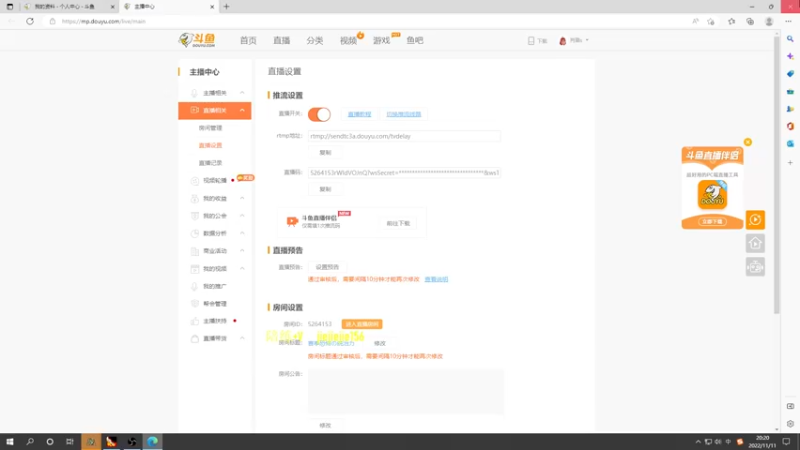Copy the stream key with 复制 button
The width and height of the screenshot is (800, 450).
point(325,189)
